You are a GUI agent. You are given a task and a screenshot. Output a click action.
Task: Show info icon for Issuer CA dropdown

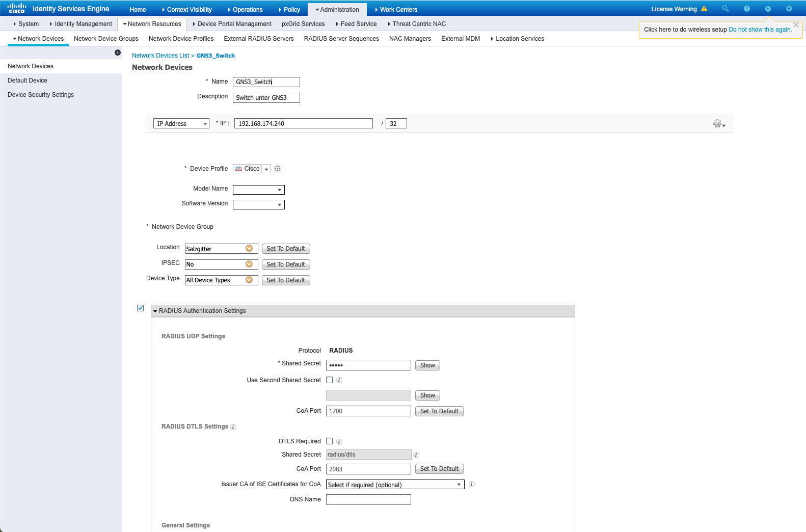472,484
